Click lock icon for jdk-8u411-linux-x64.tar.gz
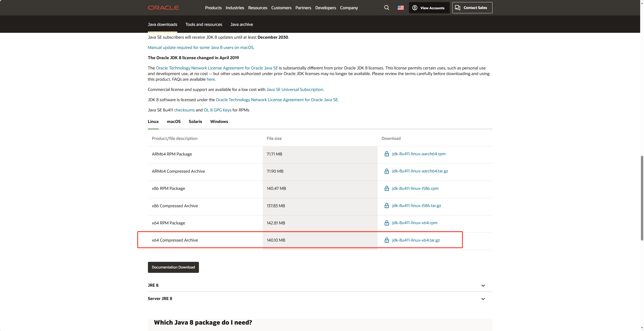Screen dimensions: 644x331 [387, 240]
